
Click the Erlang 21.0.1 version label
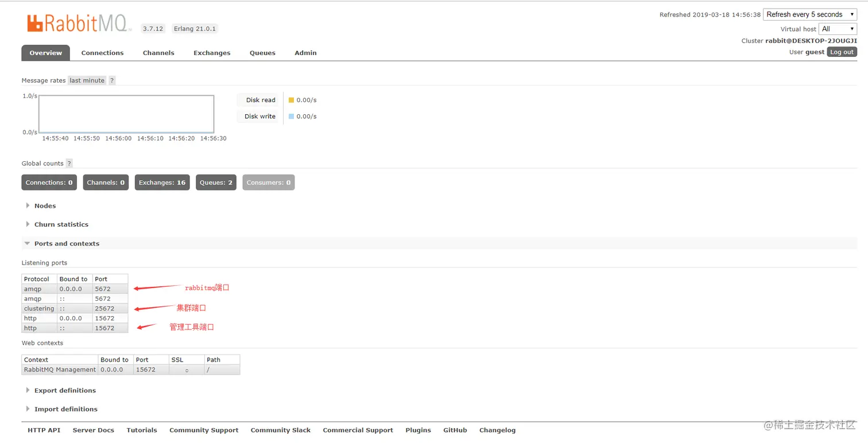[195, 28]
